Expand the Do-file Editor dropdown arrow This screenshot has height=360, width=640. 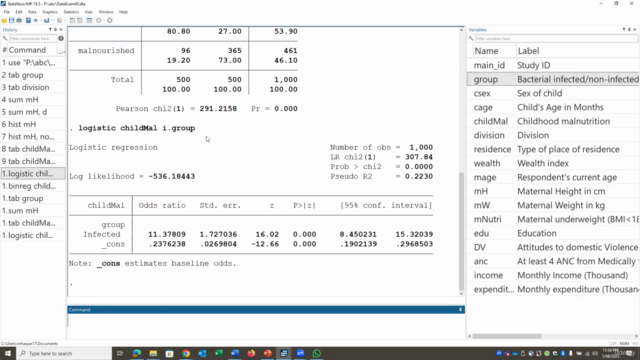pyautogui.click(x=65, y=20)
